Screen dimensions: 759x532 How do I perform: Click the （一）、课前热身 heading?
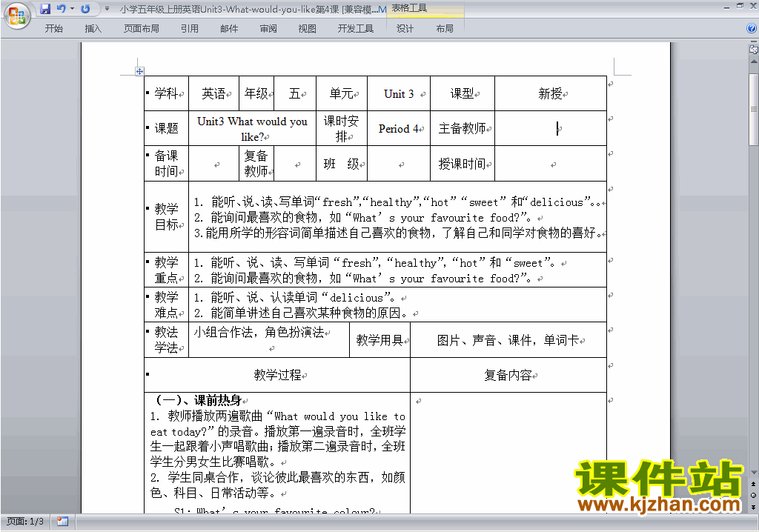[x=199, y=400]
